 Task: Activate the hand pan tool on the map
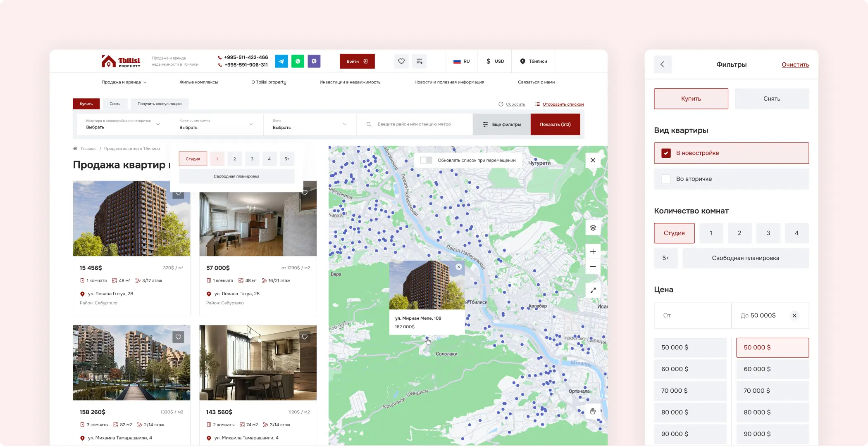(593, 411)
